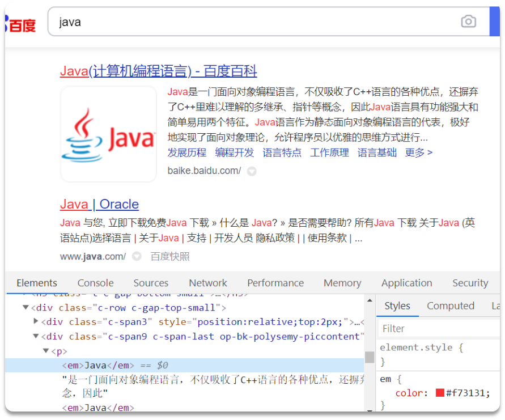
Task: Collapse the c-row c-gap-top-small div node
Action: coord(26,307)
